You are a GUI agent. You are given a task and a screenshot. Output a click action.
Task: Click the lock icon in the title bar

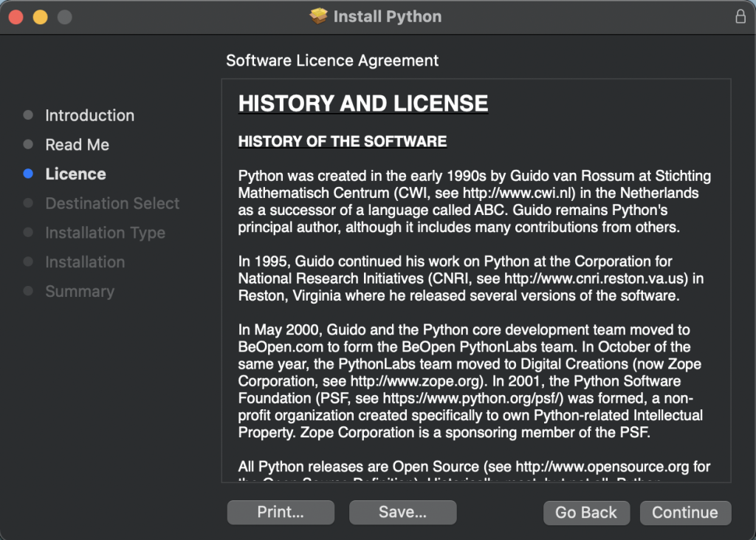tap(740, 16)
